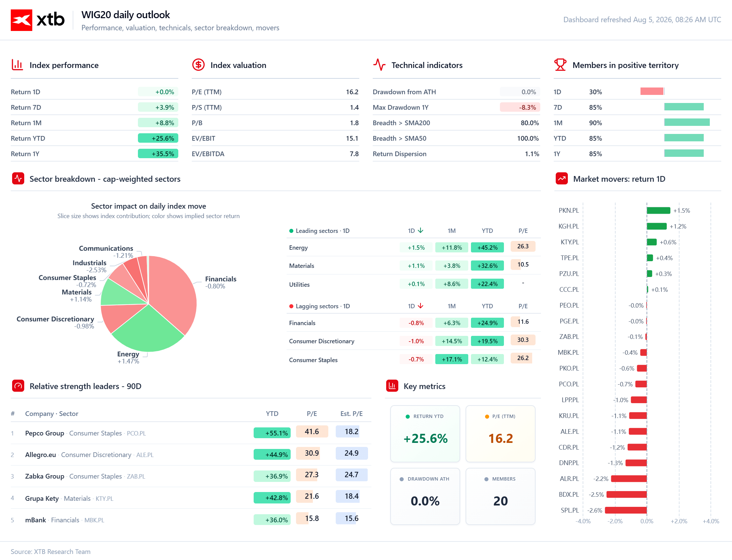Screen dimensions: 732x560
Task: Open the Pepco Group row
Action: point(191,433)
